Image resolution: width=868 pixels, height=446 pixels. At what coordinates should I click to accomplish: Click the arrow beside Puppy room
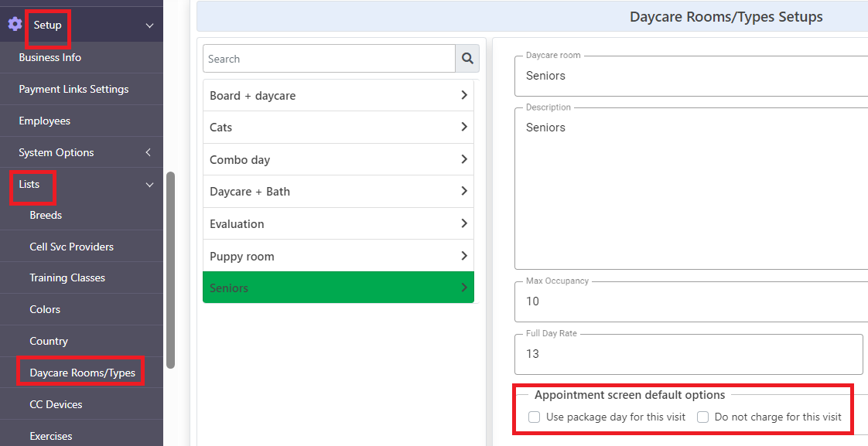tap(464, 256)
